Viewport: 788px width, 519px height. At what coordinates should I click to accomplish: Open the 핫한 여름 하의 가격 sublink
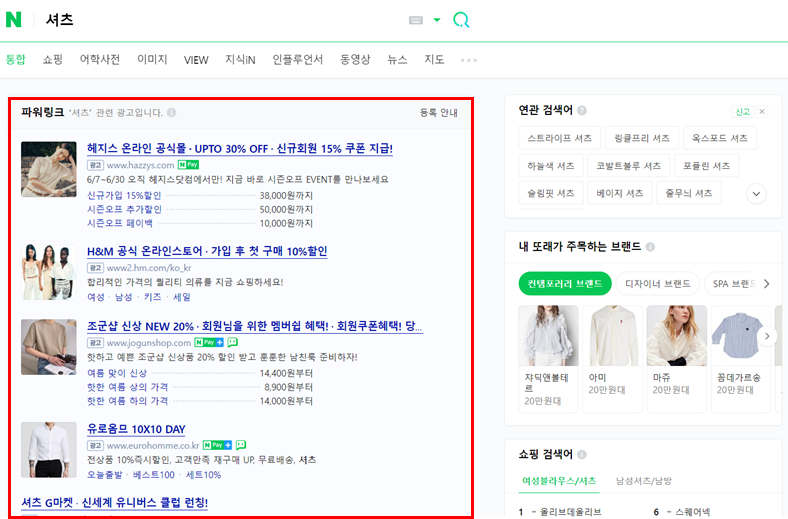pyautogui.click(x=127, y=401)
